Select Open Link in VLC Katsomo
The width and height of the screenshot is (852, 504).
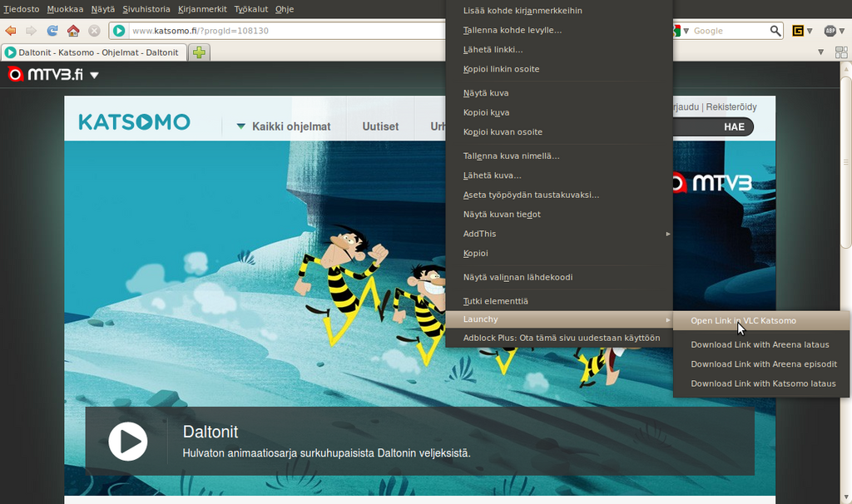pos(743,321)
